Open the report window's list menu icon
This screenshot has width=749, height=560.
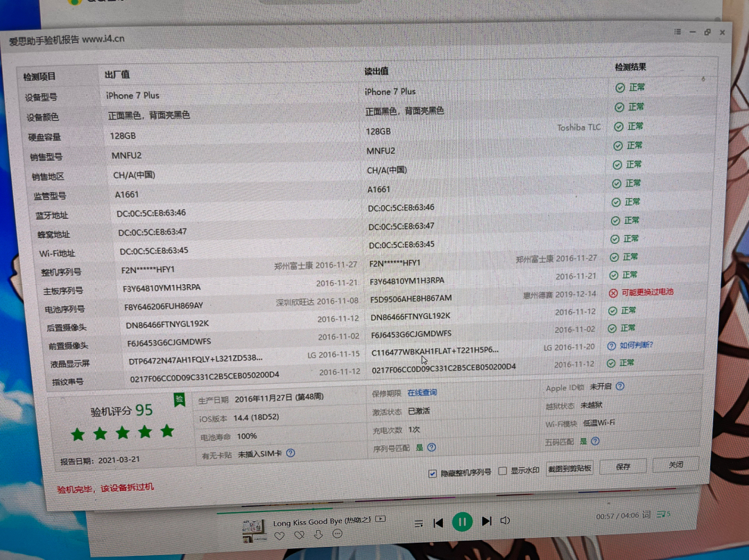678,32
